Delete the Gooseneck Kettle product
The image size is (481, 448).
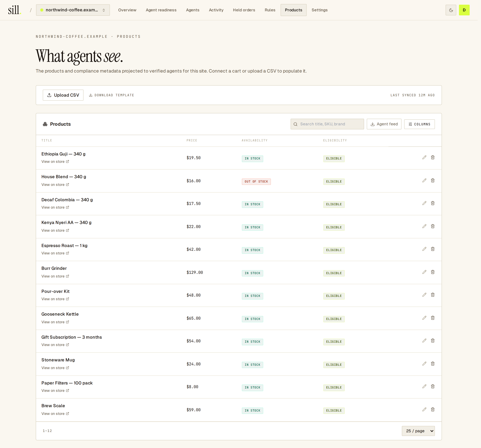(x=433, y=318)
